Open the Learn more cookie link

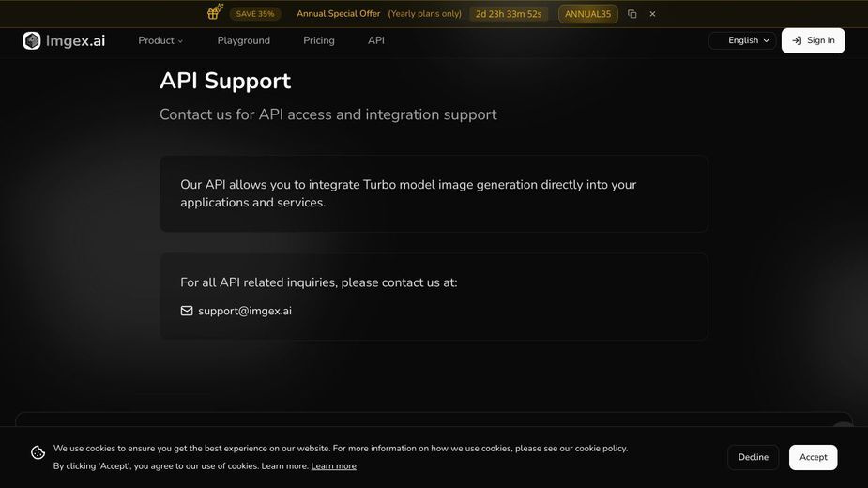click(x=334, y=465)
